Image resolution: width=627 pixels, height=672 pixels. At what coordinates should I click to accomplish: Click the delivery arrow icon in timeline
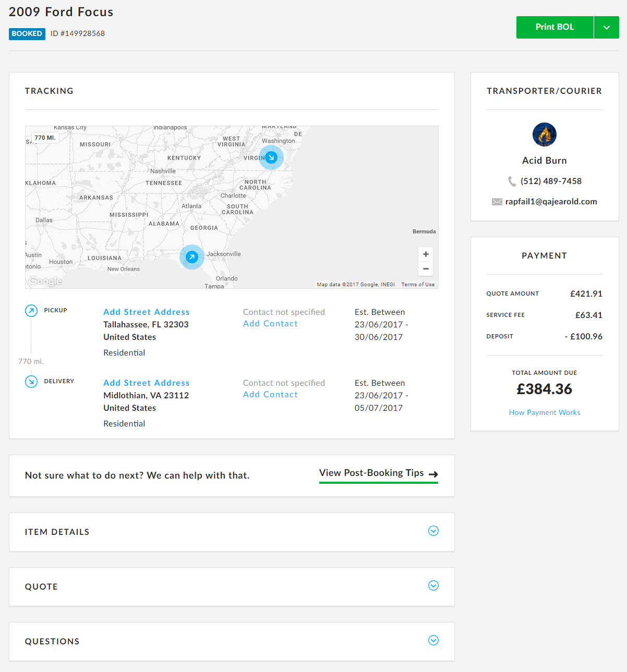point(31,382)
